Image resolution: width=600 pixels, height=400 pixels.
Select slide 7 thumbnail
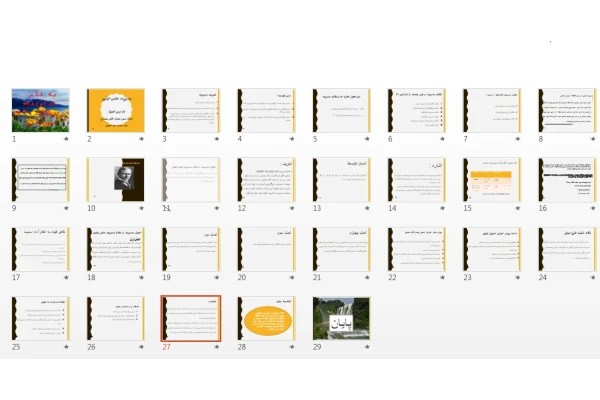pos(492,111)
